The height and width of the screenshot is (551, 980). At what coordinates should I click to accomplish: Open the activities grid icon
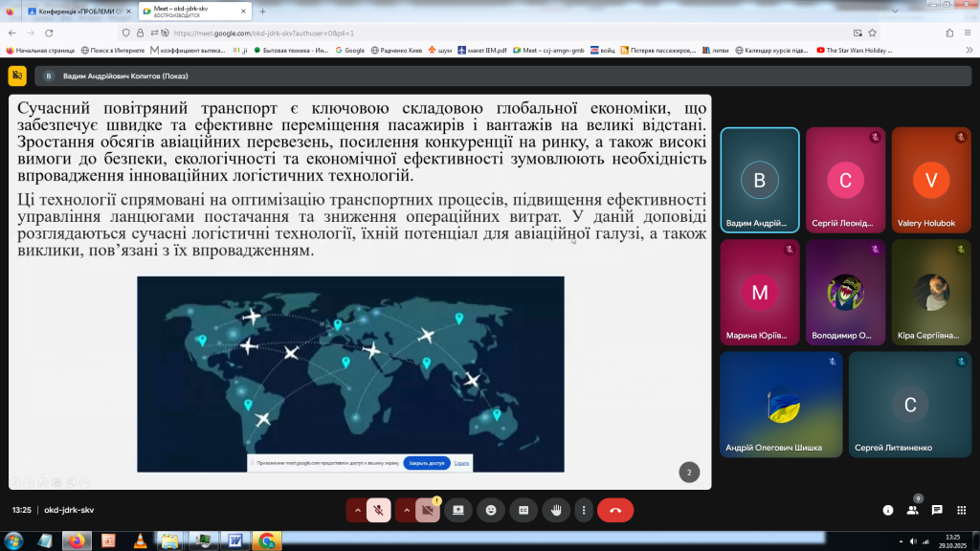pos(962,510)
